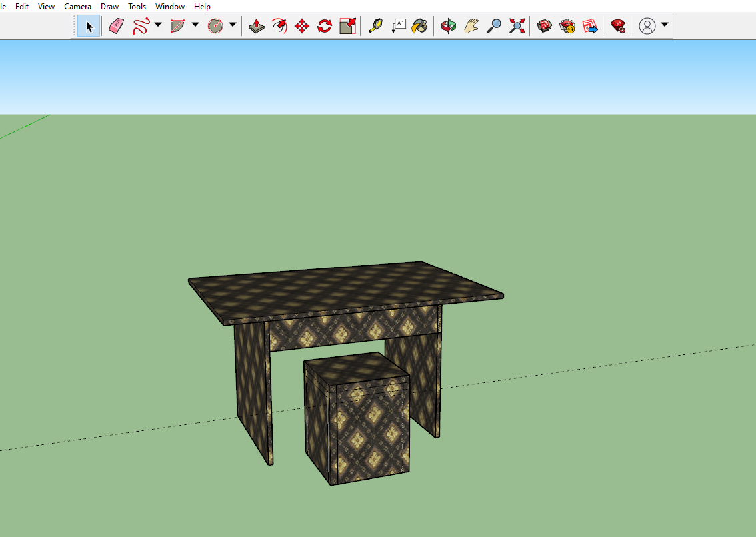Open the 3D Warehouse
Screen dimensions: 756x537
tap(545, 26)
